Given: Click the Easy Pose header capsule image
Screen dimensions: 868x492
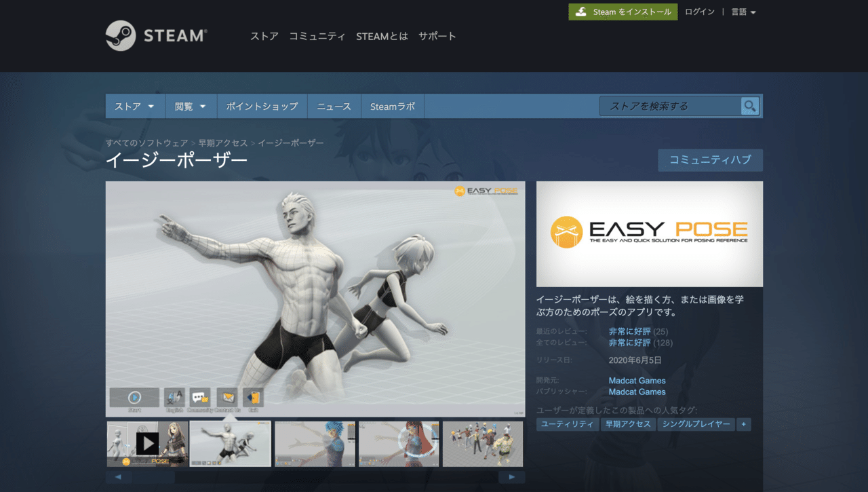Looking at the screenshot, I should (650, 234).
